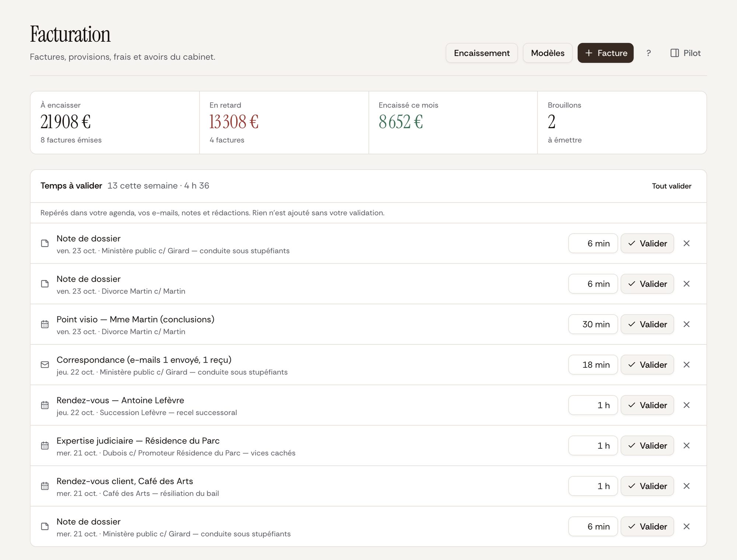Viewport: 737px width, 560px height.
Task: Click the calendar icon for Rendez-vous Antoine Lefèvre
Action: [45, 405]
